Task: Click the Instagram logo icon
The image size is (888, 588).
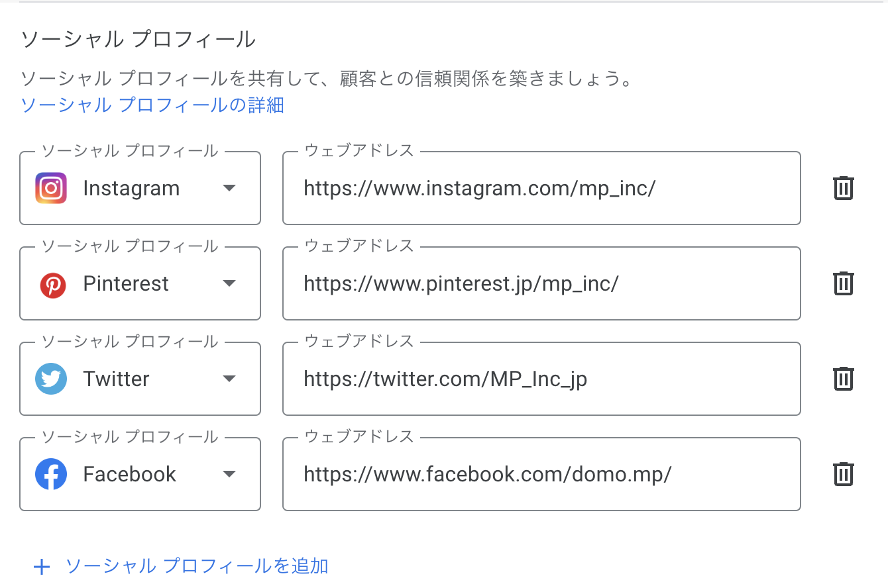Action: pos(51,188)
